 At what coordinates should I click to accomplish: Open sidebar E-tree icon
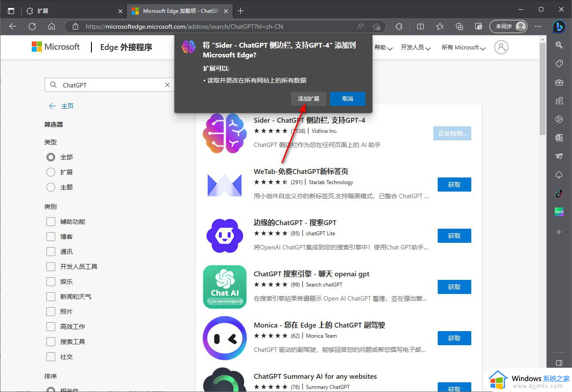(559, 175)
